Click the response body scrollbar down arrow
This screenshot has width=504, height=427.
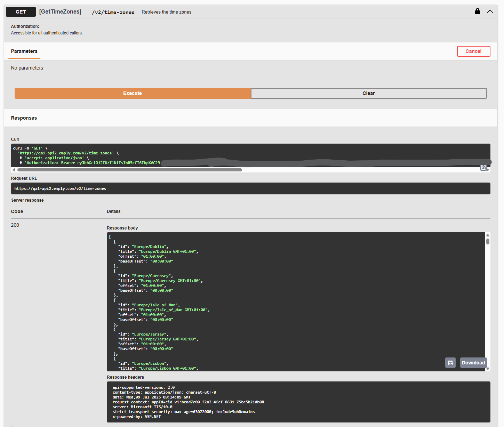point(488,369)
